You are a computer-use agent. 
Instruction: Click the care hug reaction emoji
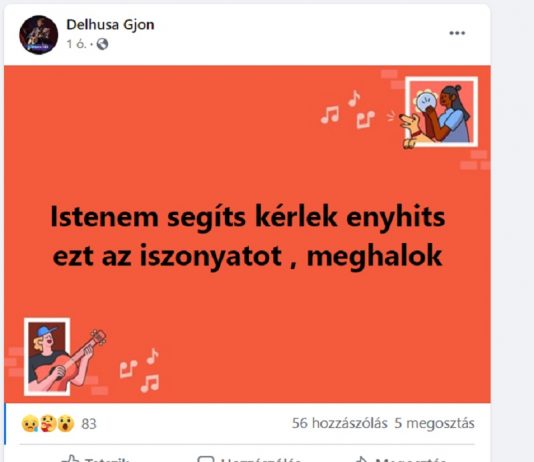pyautogui.click(x=48, y=424)
